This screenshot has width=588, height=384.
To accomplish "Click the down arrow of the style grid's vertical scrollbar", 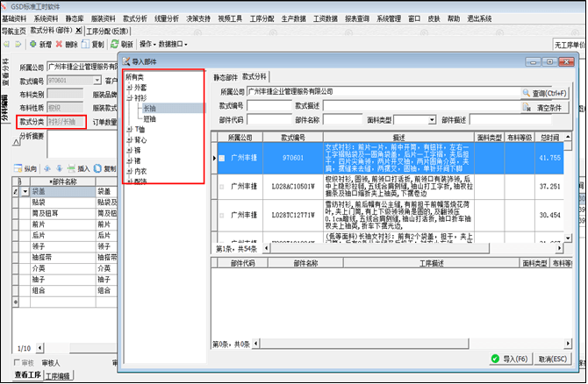I will (x=568, y=238).
